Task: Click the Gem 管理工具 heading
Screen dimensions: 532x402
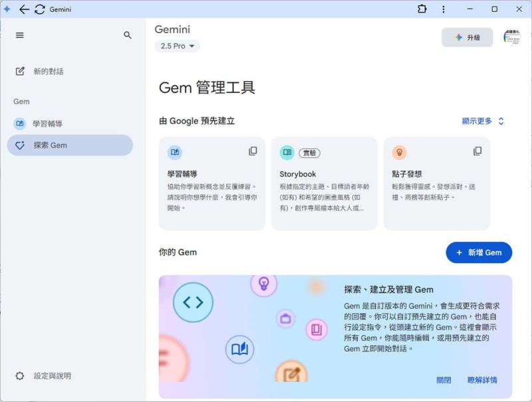Action: 207,88
